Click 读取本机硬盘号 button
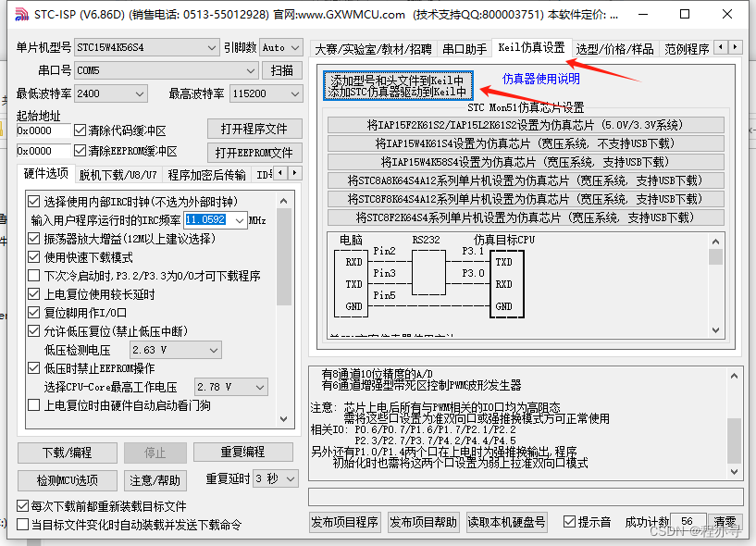Image resolution: width=756 pixels, height=546 pixels. tap(506, 522)
